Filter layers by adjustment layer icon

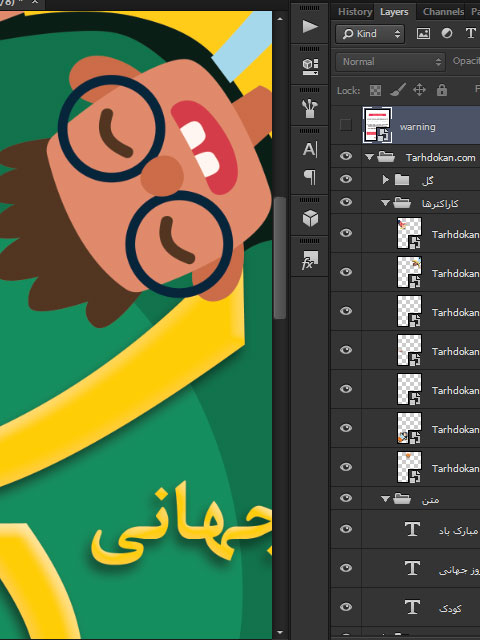447,33
